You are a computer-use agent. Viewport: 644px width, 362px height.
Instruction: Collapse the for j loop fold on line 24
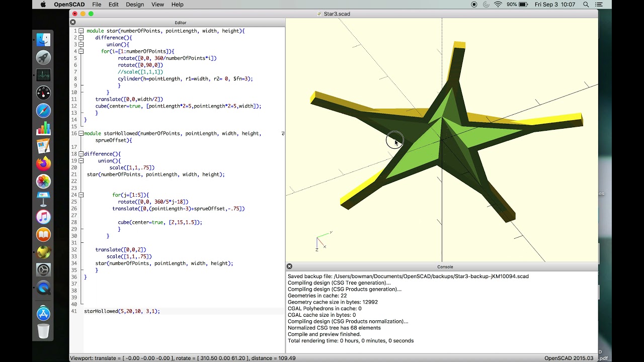[81, 195]
